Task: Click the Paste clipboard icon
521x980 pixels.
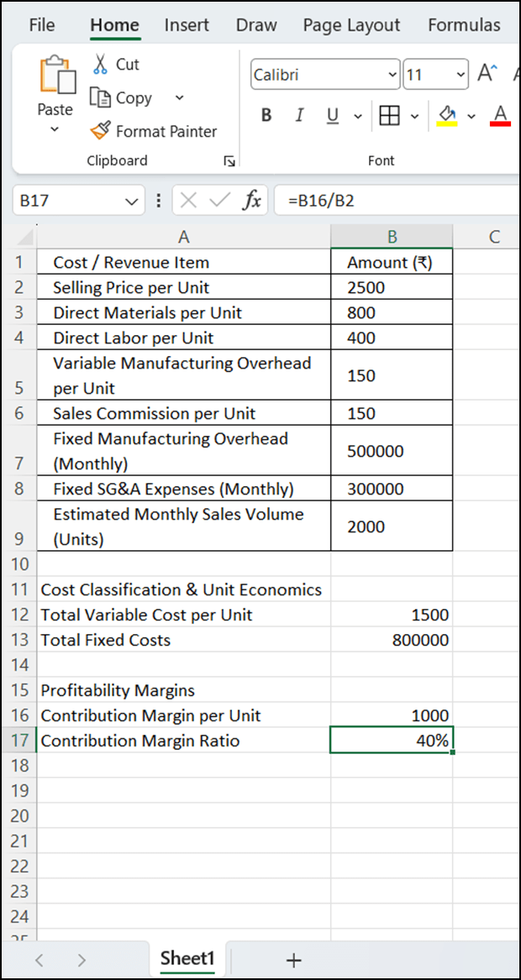Action: 57,76
